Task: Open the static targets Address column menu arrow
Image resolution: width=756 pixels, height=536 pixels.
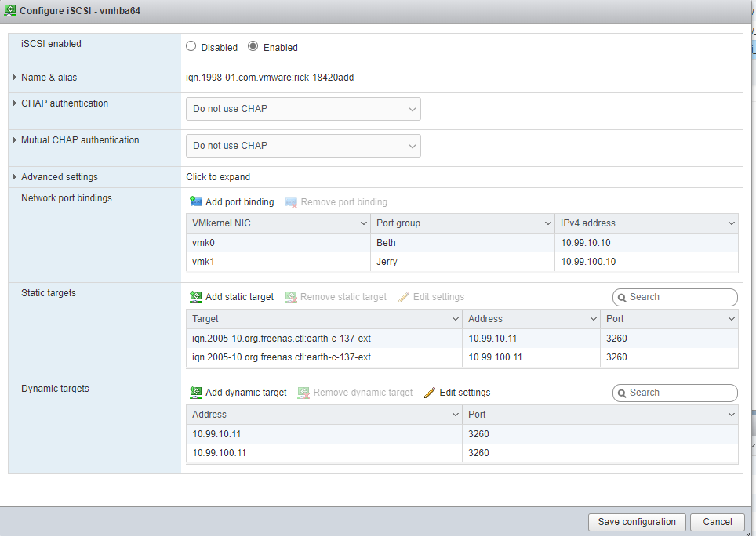Action: [594, 319]
